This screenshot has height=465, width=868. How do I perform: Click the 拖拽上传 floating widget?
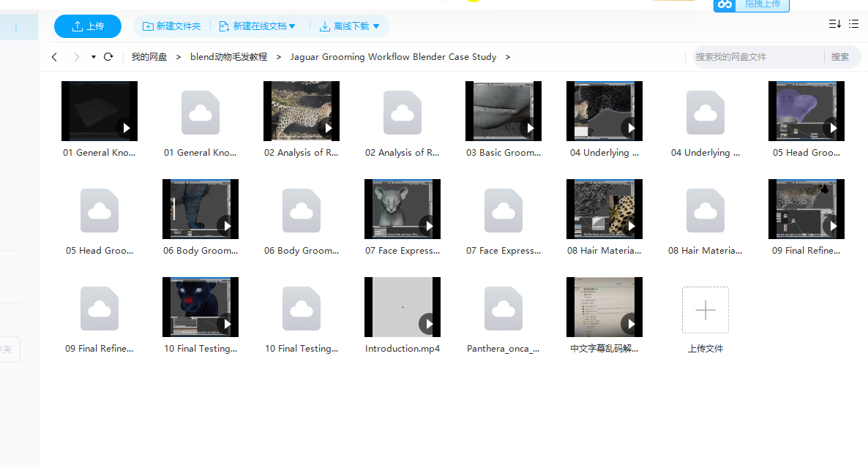coord(751,5)
